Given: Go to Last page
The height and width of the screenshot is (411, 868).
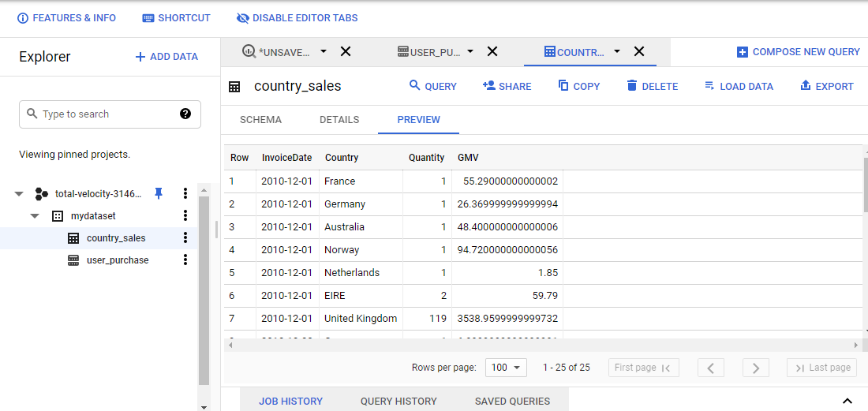Looking at the screenshot, I should 822,368.
